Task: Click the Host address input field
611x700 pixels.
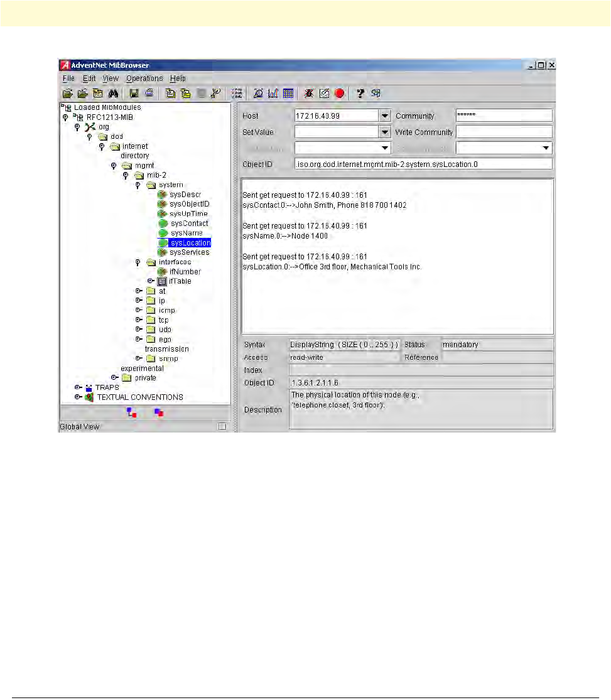Action: [x=337, y=116]
